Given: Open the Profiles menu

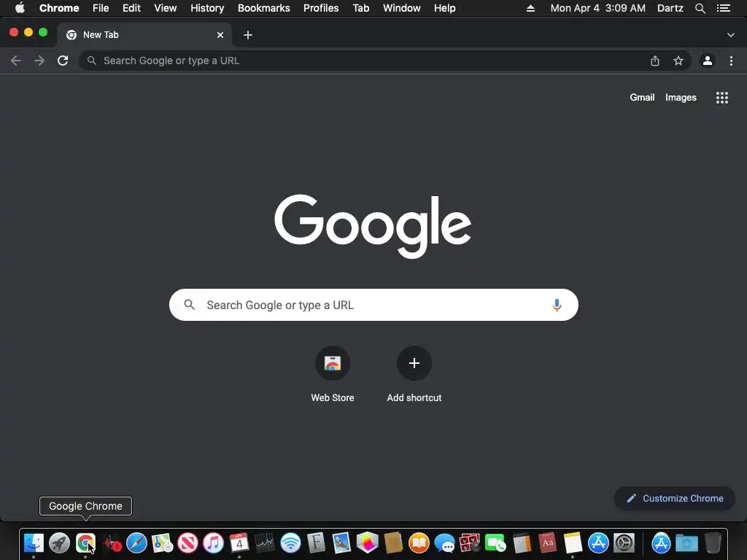Looking at the screenshot, I should 321,8.
